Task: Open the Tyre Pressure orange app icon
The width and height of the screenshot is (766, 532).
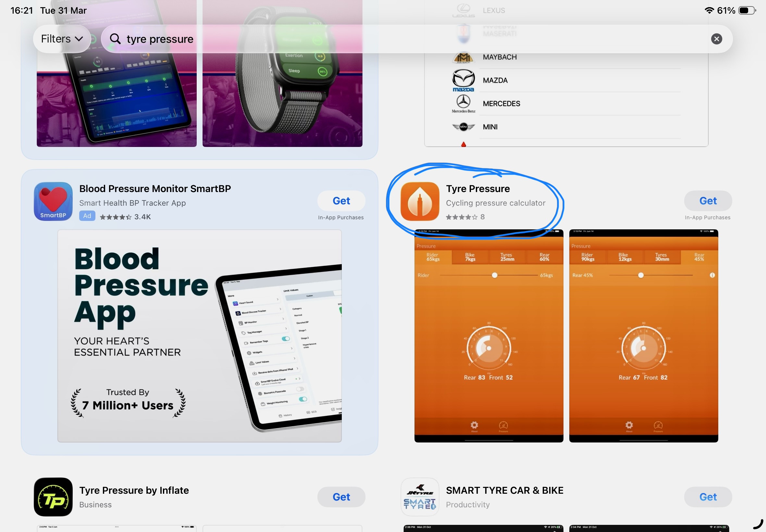Action: click(420, 201)
